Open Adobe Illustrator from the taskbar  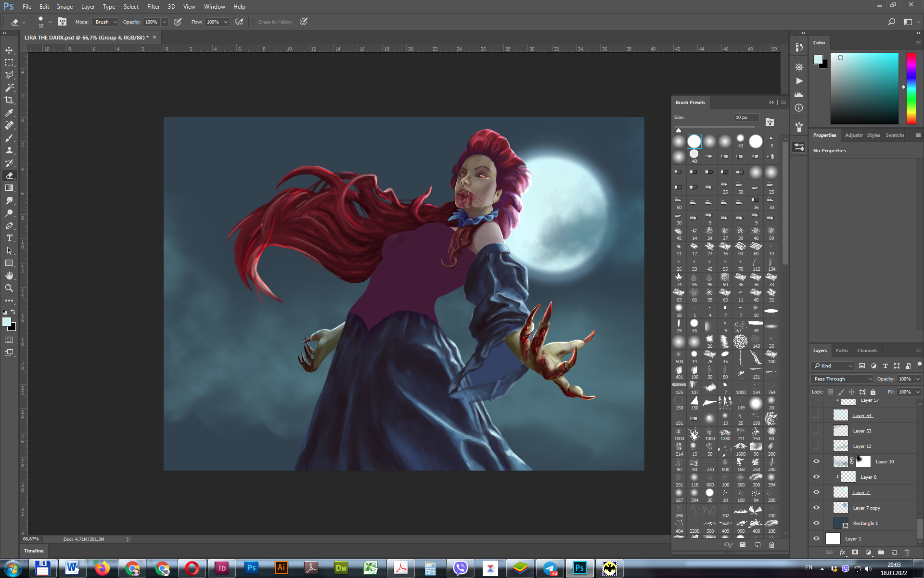(x=282, y=568)
